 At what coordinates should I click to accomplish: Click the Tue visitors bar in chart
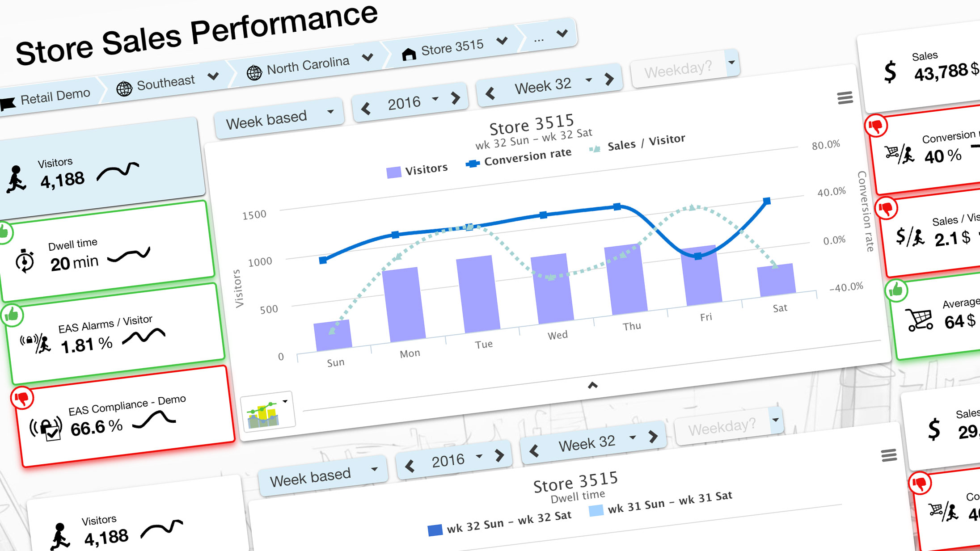pyautogui.click(x=478, y=294)
